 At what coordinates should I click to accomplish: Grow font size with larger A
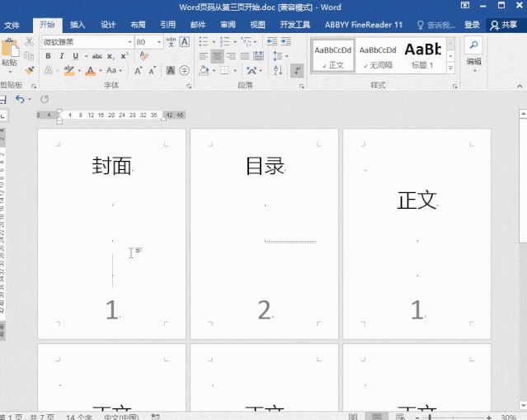[138, 71]
